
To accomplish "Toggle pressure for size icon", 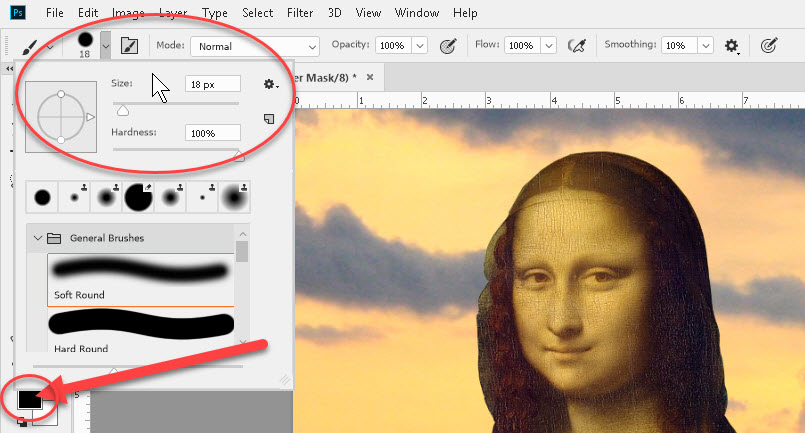I will tap(769, 46).
